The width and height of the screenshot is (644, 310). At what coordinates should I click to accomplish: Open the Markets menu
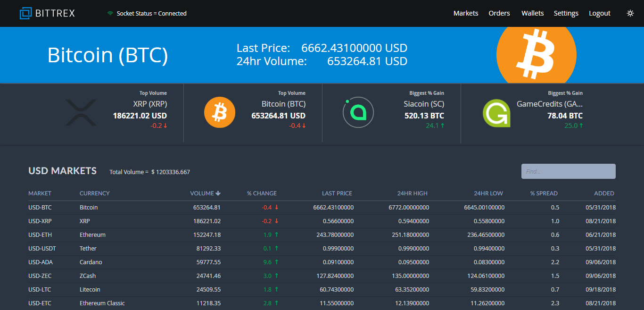click(466, 13)
